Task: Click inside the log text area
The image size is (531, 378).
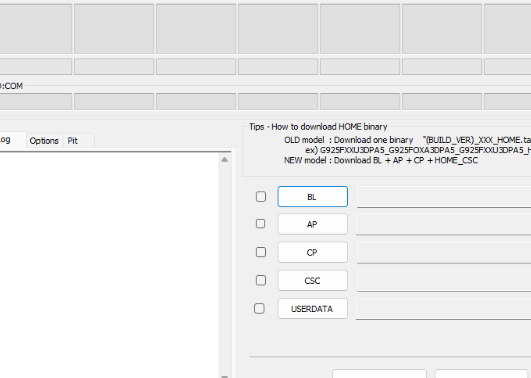Action: pos(109,264)
